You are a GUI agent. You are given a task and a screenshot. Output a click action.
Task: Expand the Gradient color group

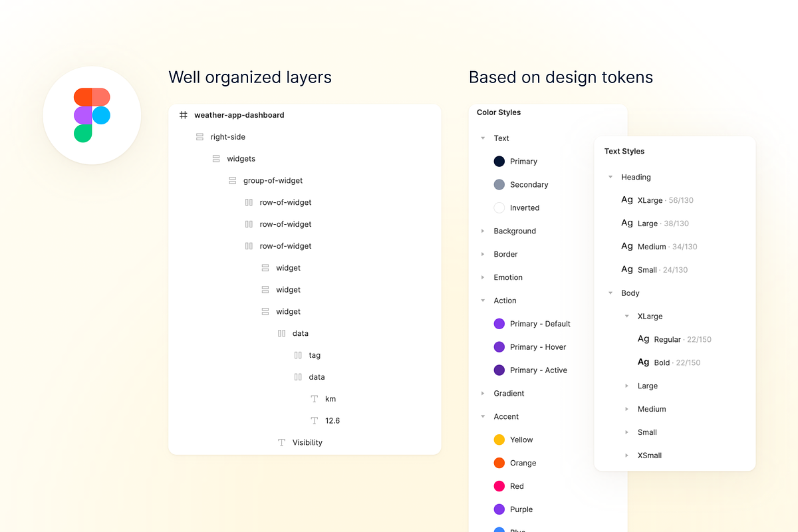coord(483,394)
